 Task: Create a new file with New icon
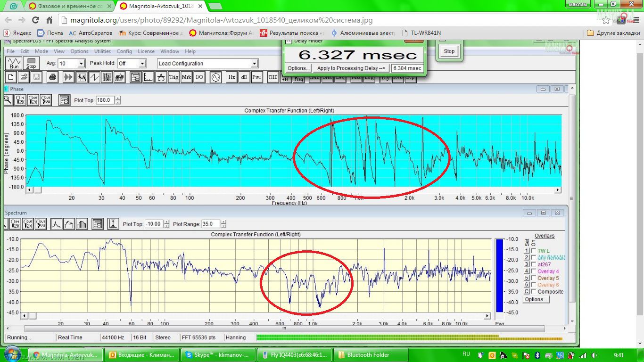pyautogui.click(x=11, y=77)
